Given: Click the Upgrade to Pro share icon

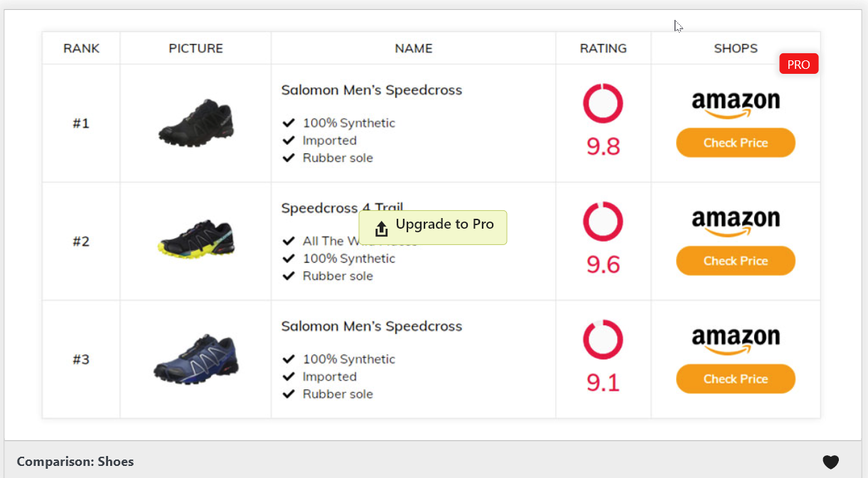Looking at the screenshot, I should click(x=381, y=228).
